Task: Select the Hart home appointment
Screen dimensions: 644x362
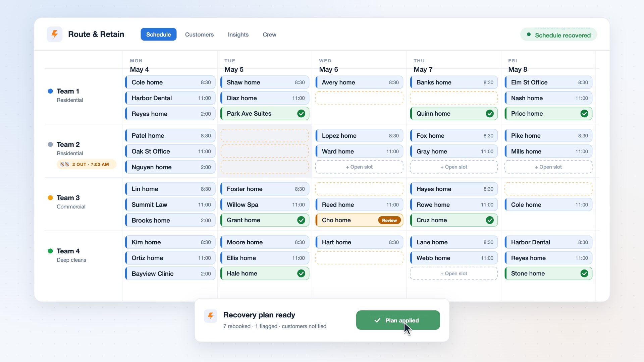Action: click(x=359, y=242)
